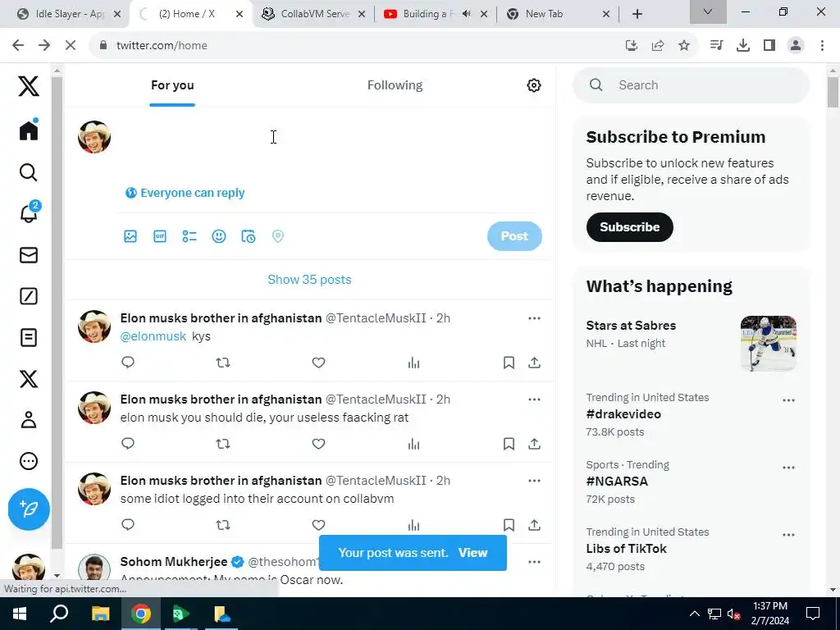Stop page loading with the X button
This screenshot has height=630, width=840.
(x=71, y=46)
